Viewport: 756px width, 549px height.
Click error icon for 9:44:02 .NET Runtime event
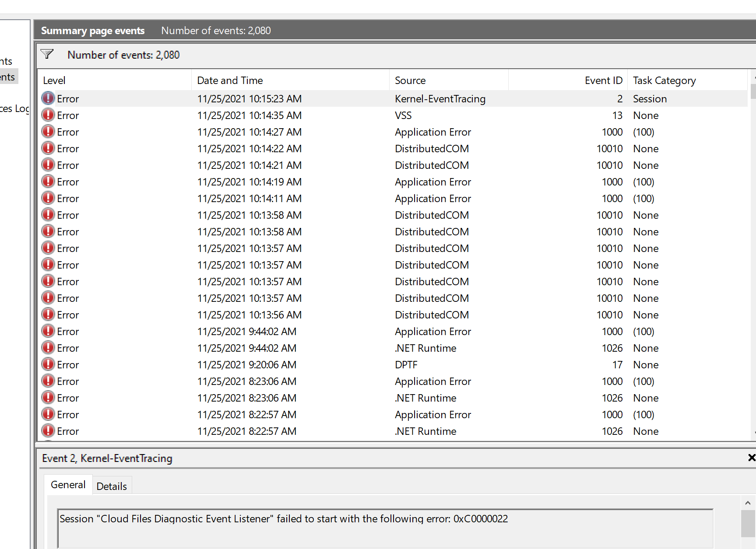(48, 348)
